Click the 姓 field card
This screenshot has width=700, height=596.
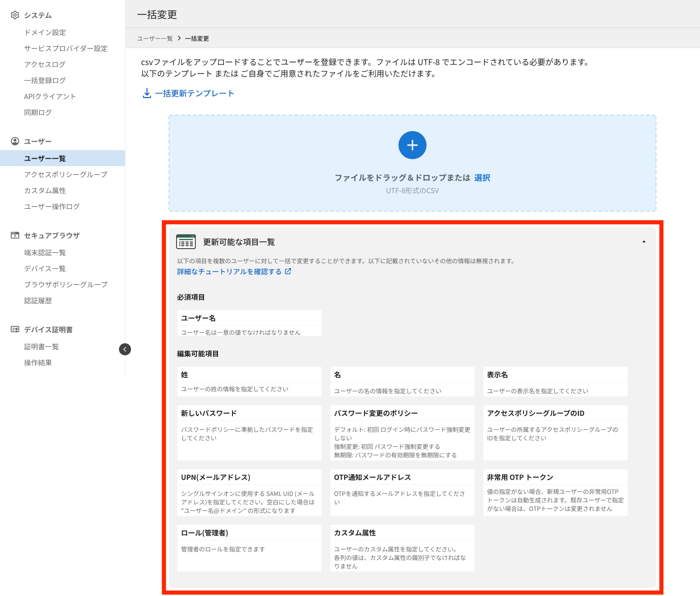click(249, 382)
